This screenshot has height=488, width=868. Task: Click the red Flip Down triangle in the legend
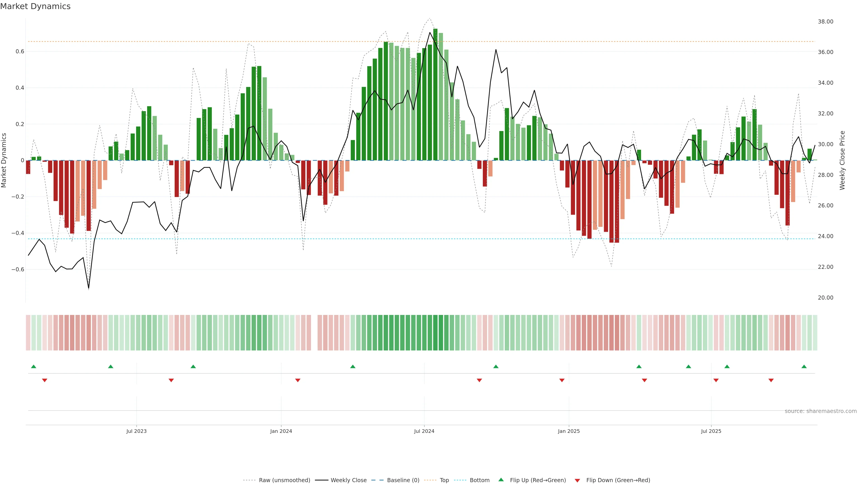click(577, 481)
